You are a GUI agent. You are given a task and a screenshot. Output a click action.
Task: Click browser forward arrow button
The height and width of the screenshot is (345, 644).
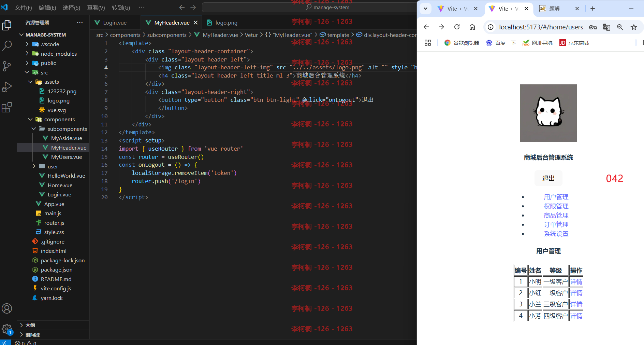tap(441, 27)
